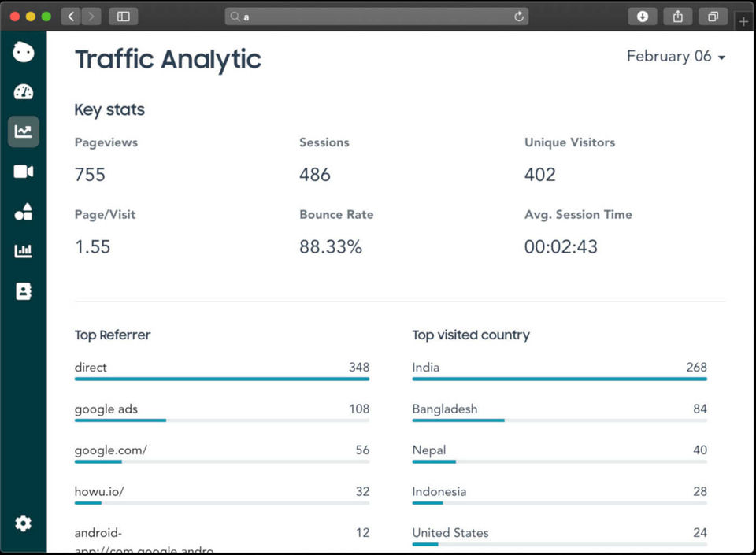
Task: Select the howu.io/ referrer label
Action: [99, 491]
